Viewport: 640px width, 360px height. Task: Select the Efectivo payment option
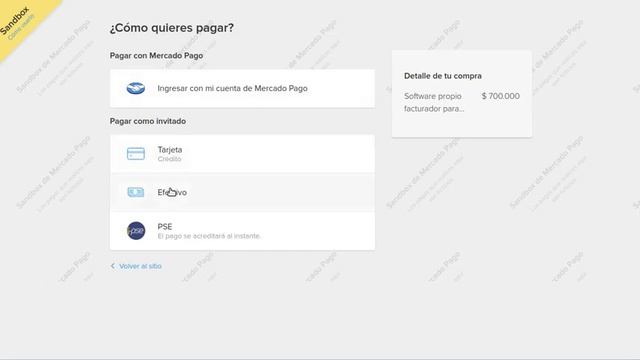(242, 192)
